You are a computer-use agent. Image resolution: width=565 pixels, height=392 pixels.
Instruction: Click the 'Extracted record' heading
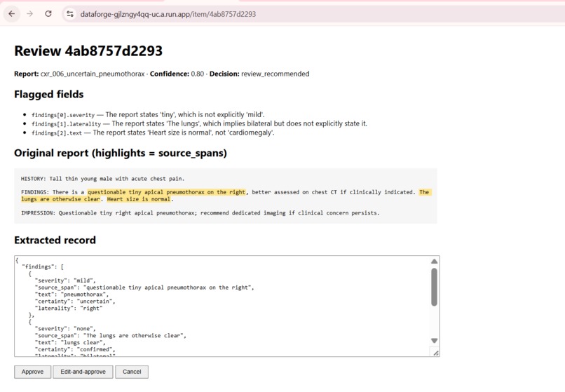55,240
